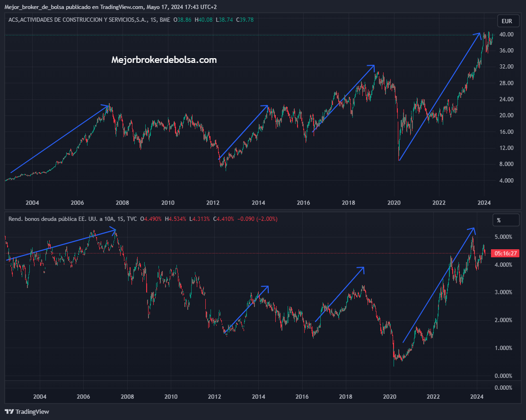The width and height of the screenshot is (526, 420).
Task: Click 2016 on the upper chart time axis
Action: coord(303,202)
